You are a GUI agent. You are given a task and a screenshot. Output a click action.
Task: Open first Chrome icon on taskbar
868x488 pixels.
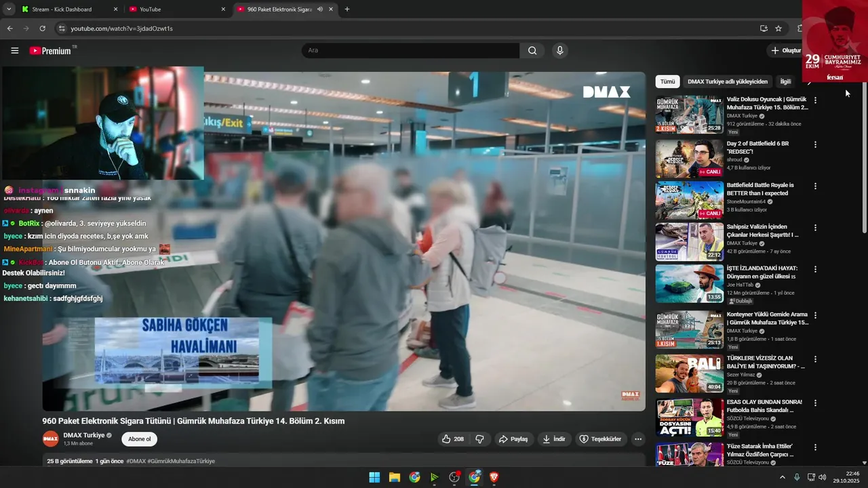coord(414,477)
